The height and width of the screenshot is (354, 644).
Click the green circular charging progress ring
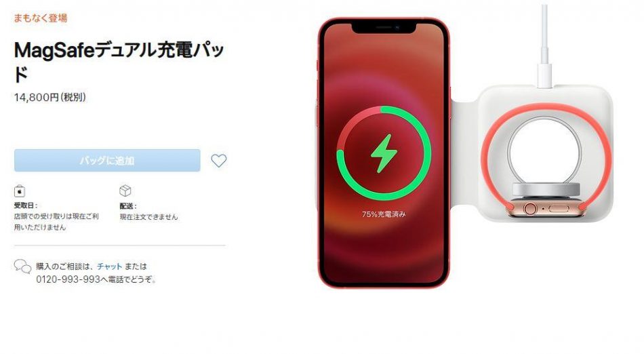coord(384,153)
